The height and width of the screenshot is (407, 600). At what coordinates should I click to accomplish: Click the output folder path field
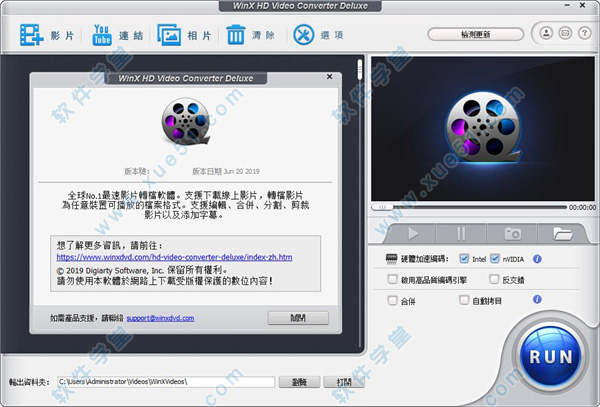(x=166, y=382)
